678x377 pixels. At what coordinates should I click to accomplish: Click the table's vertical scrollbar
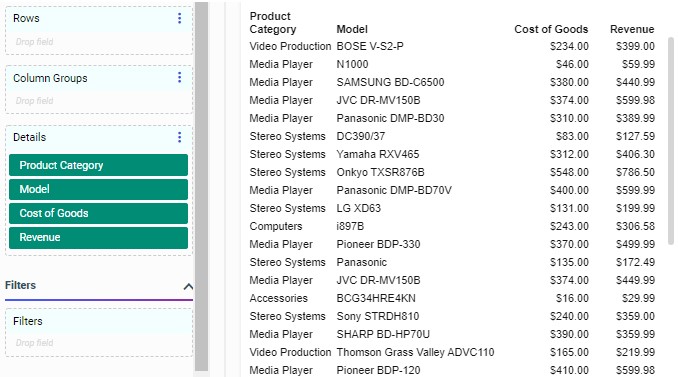671,141
